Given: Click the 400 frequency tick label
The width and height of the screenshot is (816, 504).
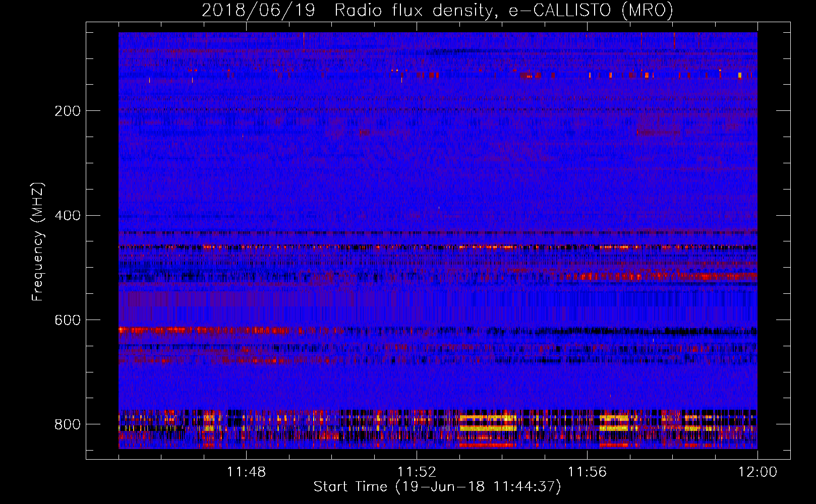Looking at the screenshot, I should (68, 215).
